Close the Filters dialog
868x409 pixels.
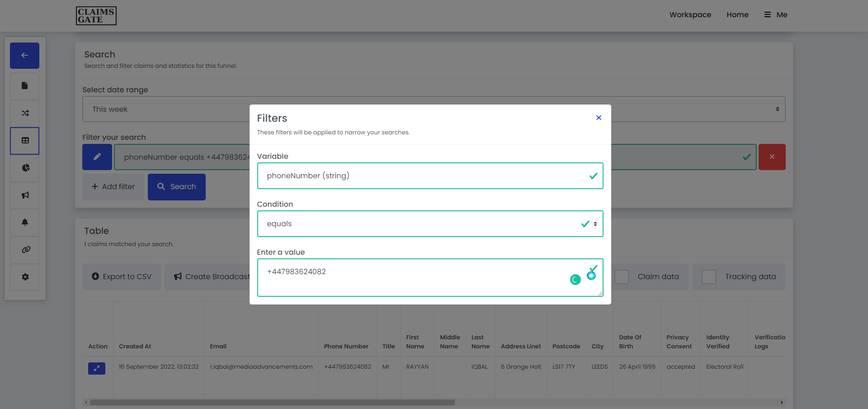[599, 118]
